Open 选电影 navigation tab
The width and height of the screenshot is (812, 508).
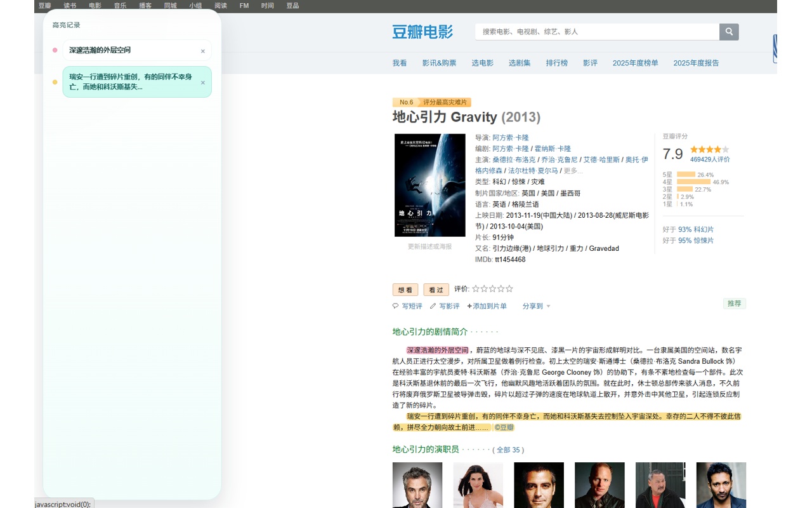483,63
